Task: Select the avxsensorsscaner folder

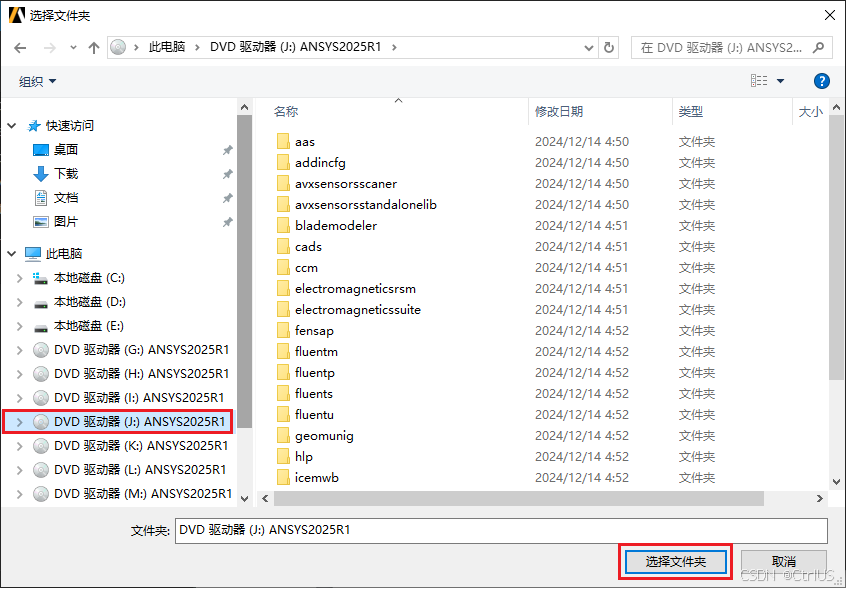Action: point(346,184)
